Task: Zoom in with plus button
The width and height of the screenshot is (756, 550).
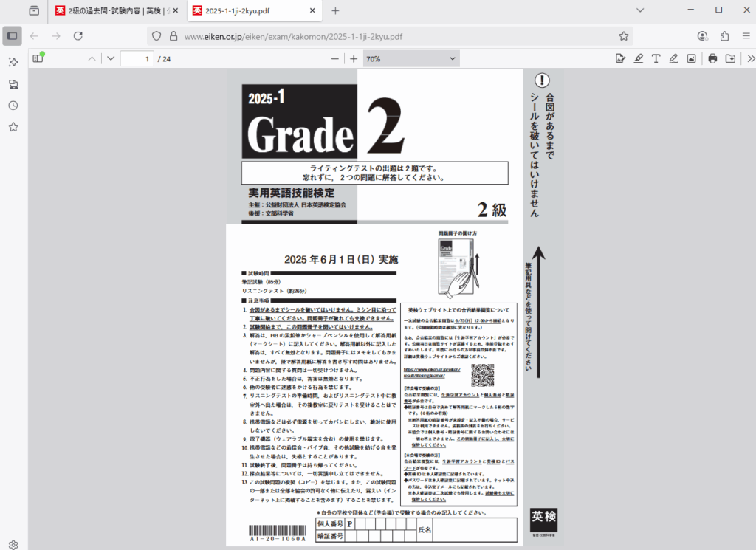Action: [354, 59]
